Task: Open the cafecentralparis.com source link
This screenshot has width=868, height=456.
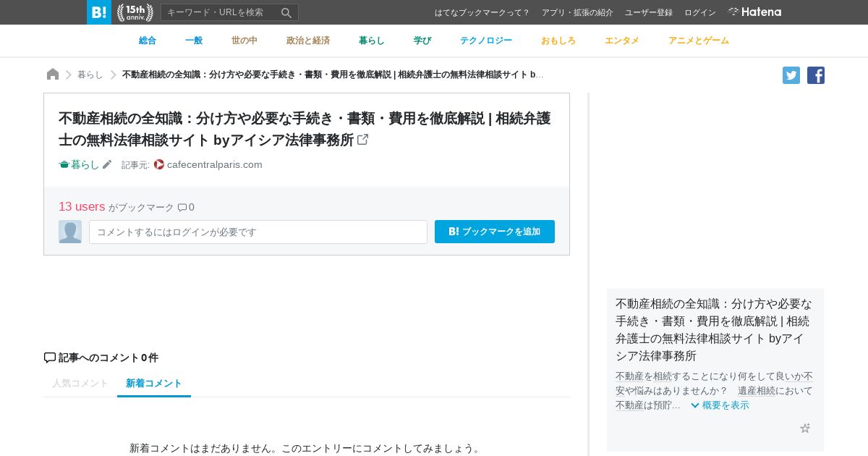Action: 215,164
